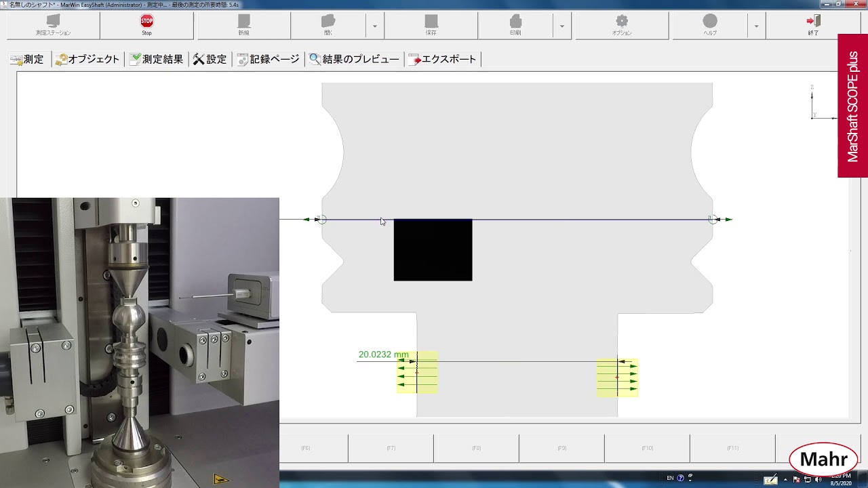Click the blue help question mark in taskbar
This screenshot has height=488, width=868.
click(680, 478)
